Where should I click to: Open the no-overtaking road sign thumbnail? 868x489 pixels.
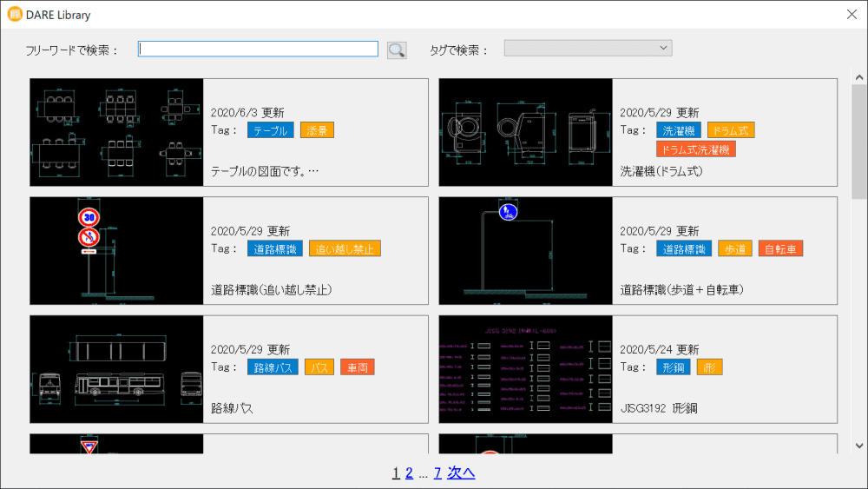(117, 251)
